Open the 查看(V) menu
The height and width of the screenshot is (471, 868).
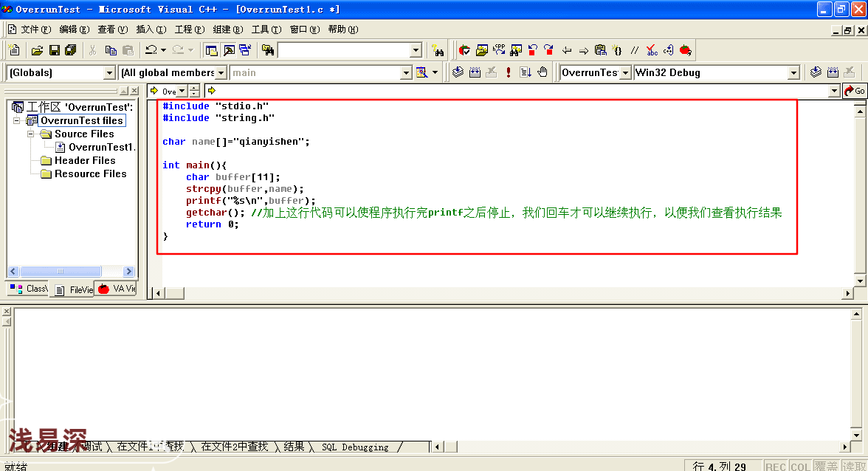(x=112, y=30)
